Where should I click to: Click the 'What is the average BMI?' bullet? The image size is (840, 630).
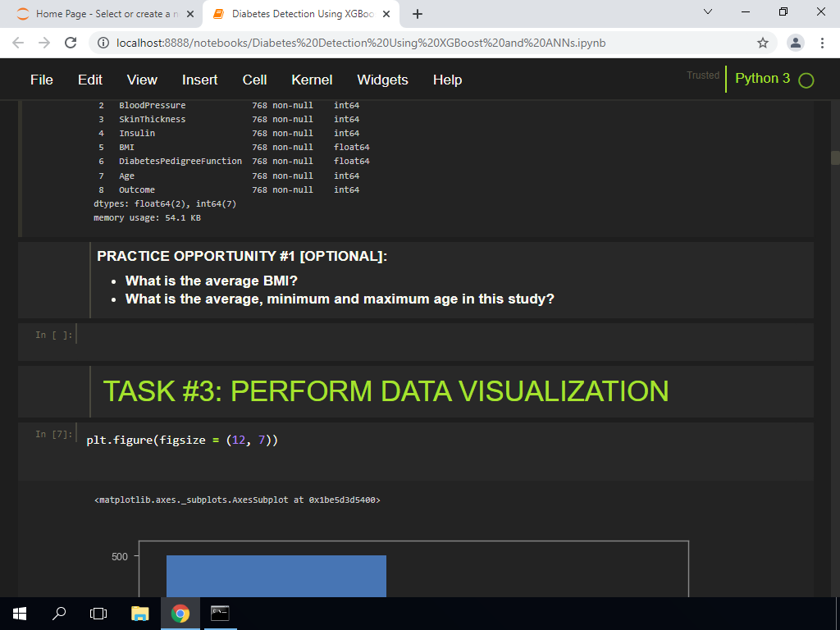point(211,281)
